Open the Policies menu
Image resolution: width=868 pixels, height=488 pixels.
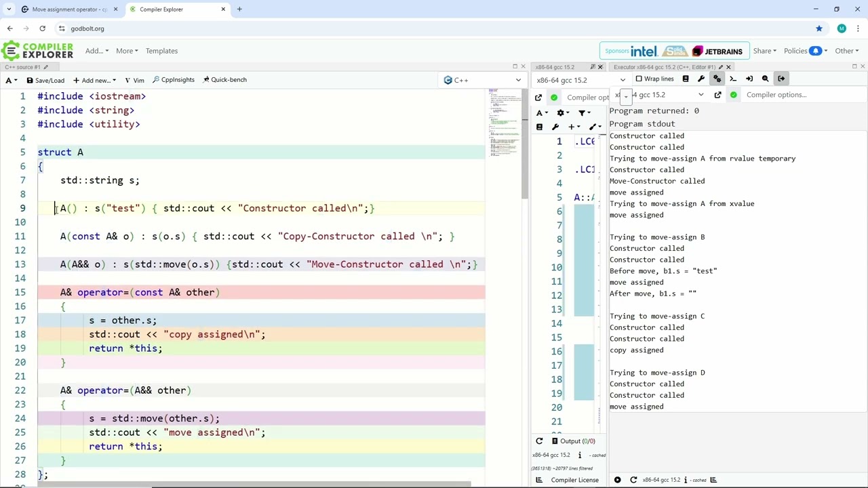[x=802, y=51]
